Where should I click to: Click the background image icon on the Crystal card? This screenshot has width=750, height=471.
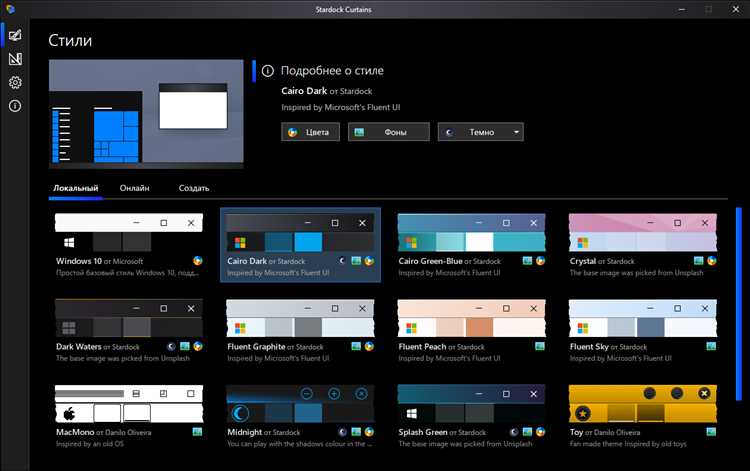point(698,261)
